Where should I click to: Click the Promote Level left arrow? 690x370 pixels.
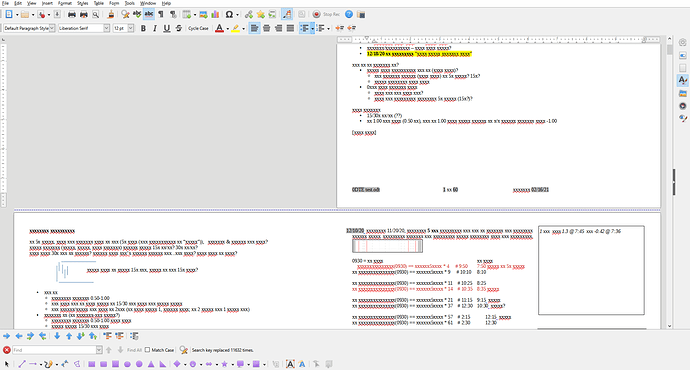pyautogui.click(x=18, y=336)
